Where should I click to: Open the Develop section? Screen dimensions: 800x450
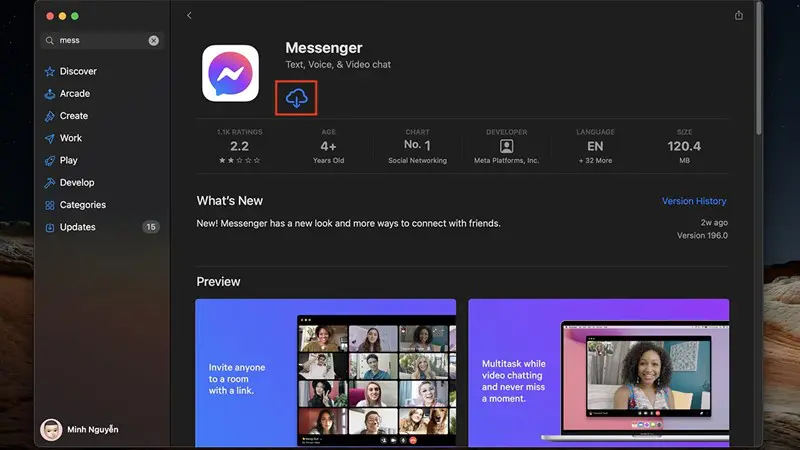(x=76, y=183)
